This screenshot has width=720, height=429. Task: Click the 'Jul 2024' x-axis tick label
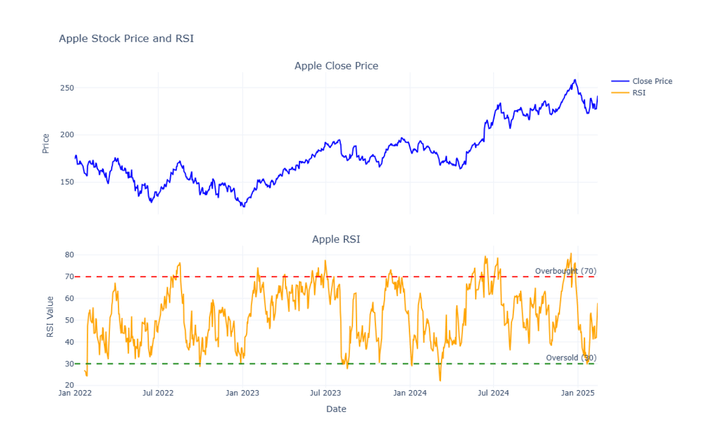coord(494,393)
